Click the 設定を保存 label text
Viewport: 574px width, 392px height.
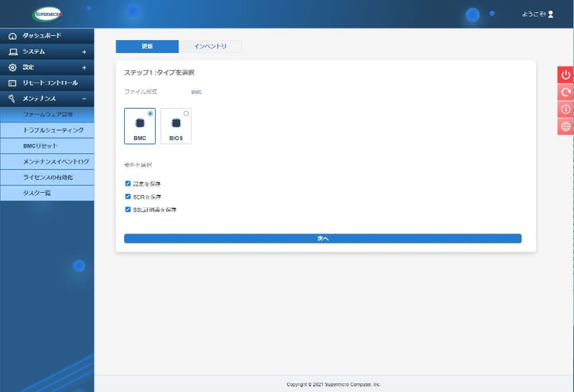point(147,184)
